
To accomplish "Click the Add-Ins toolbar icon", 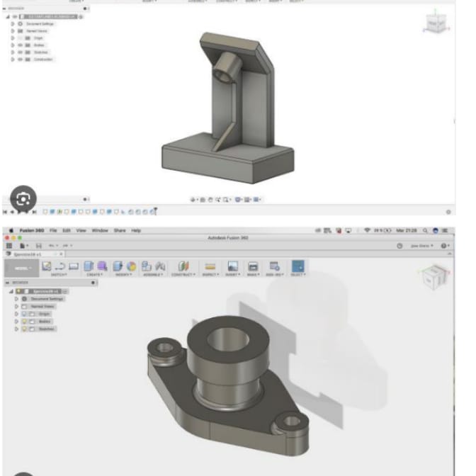I will point(274,267).
